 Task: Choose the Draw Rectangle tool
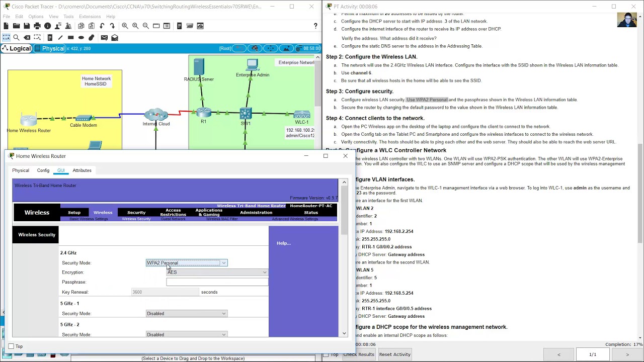70,37
